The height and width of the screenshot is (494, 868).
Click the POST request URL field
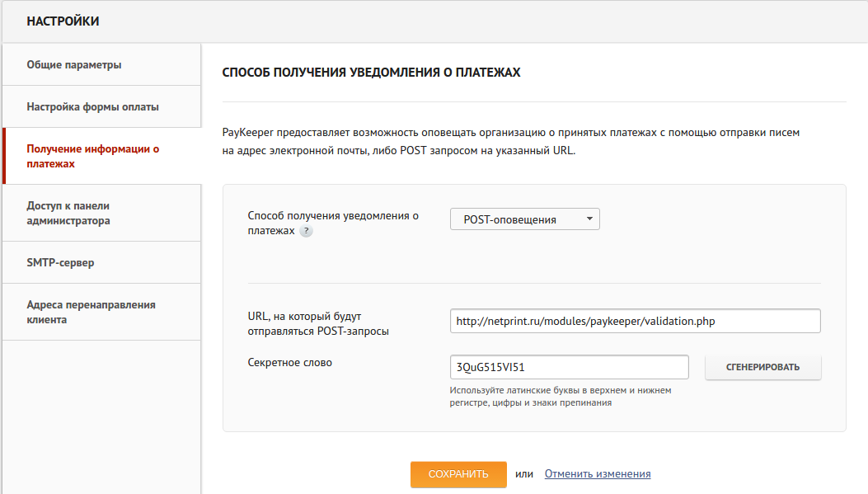635,321
